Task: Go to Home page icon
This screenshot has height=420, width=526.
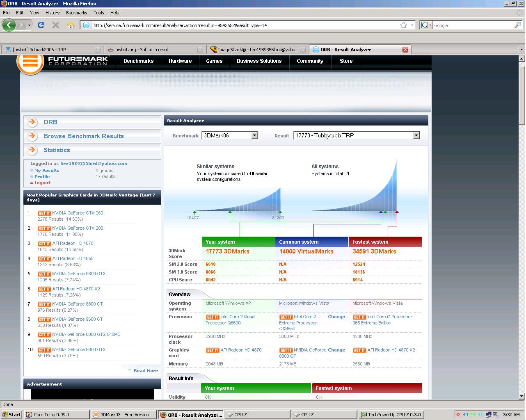Action: (71, 25)
